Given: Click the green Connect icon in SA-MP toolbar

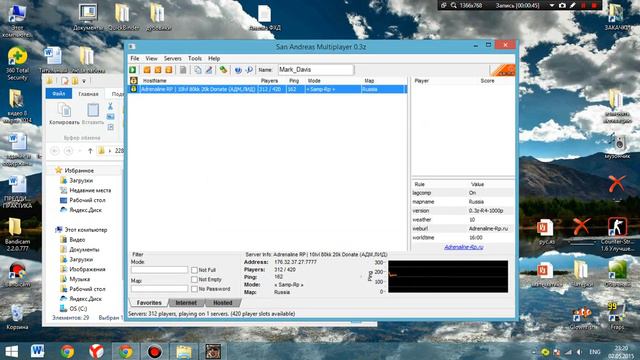Looking at the screenshot, I should click(133, 70).
